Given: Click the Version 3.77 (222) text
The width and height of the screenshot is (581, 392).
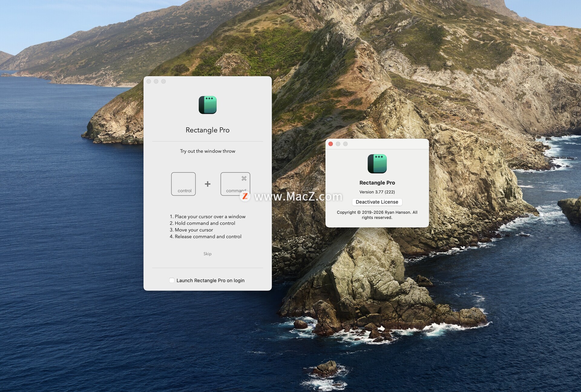Looking at the screenshot, I should pyautogui.click(x=377, y=192).
